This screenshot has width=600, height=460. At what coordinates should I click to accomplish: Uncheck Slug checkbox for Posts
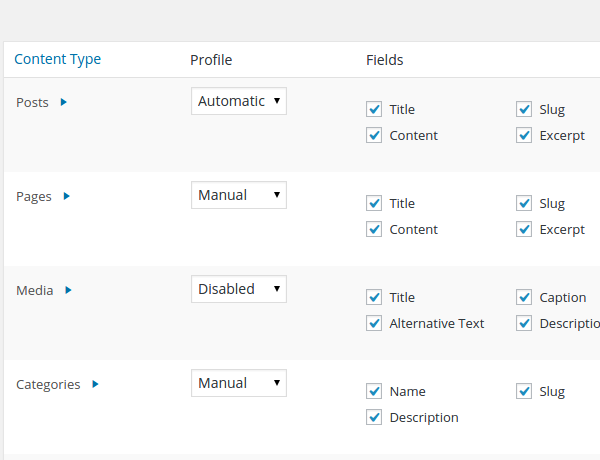524,109
